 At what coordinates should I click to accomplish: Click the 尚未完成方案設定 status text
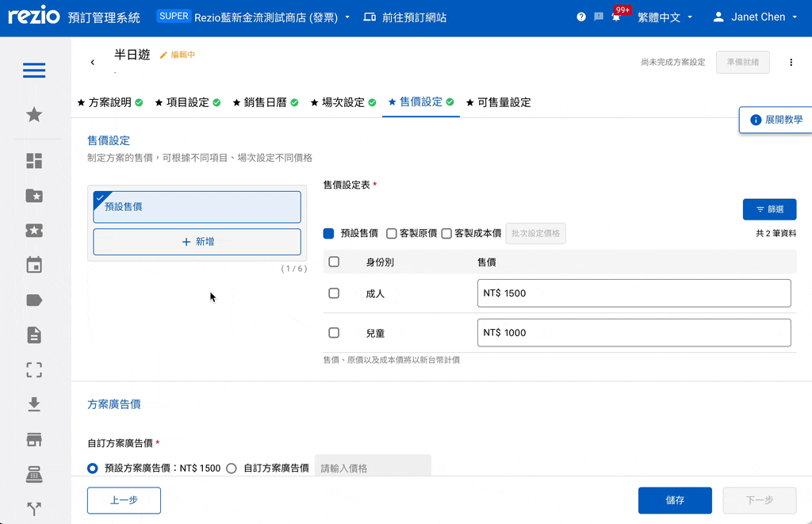point(672,62)
